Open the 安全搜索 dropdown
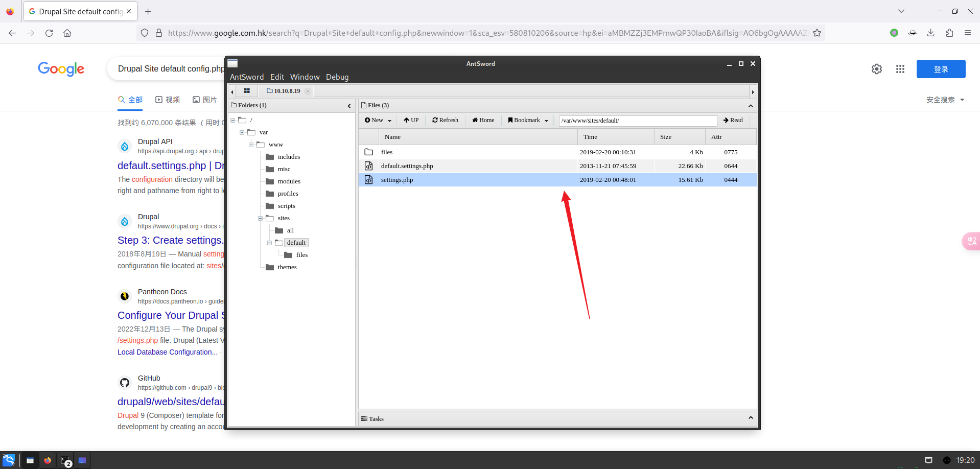 pyautogui.click(x=945, y=100)
